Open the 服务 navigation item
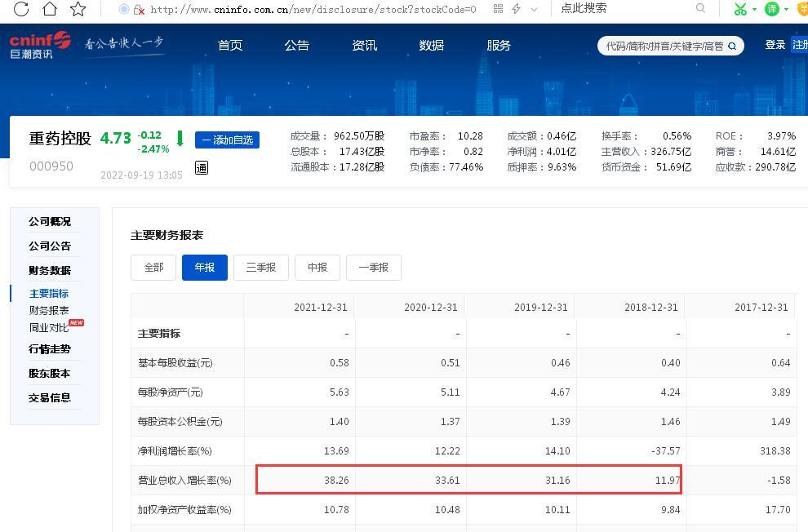This screenshot has height=532, width=808. tap(499, 46)
